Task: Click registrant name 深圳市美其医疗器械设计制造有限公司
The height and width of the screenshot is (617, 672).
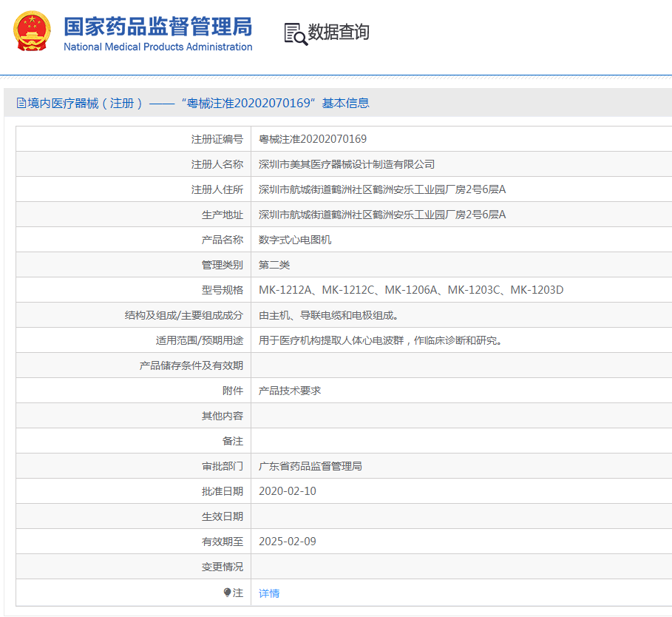Action: pyautogui.click(x=347, y=164)
